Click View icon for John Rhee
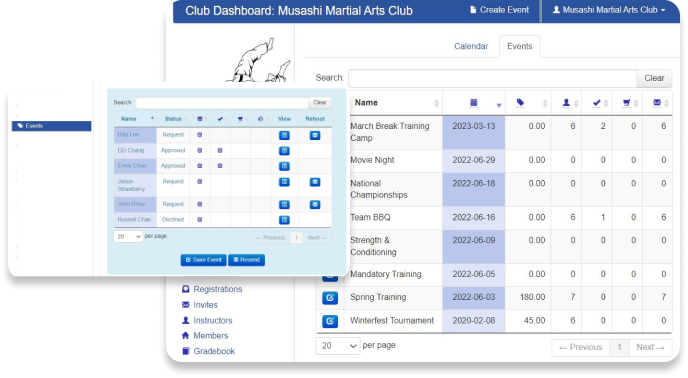The width and height of the screenshot is (688, 378). click(x=284, y=205)
